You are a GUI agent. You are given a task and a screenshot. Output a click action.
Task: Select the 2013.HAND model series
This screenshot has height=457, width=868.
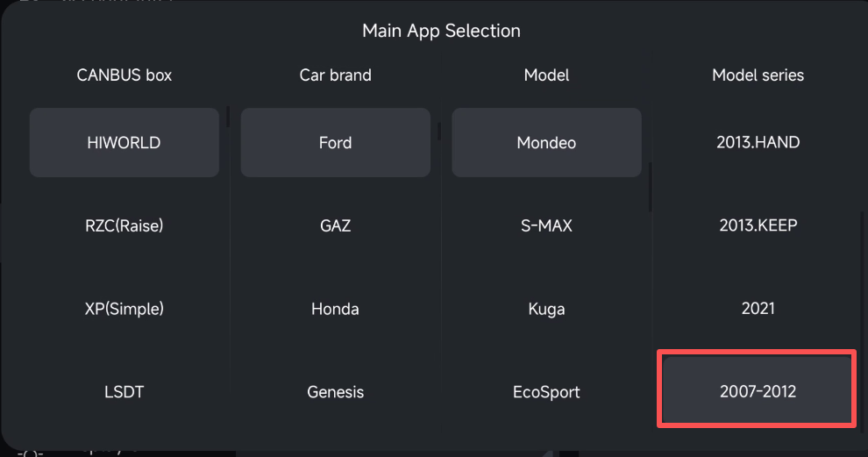(758, 142)
